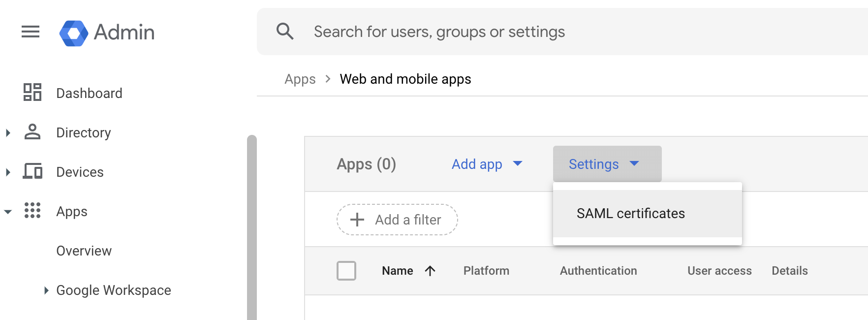The image size is (868, 320).
Task: Click the Directory person icon
Action: pos(32,132)
